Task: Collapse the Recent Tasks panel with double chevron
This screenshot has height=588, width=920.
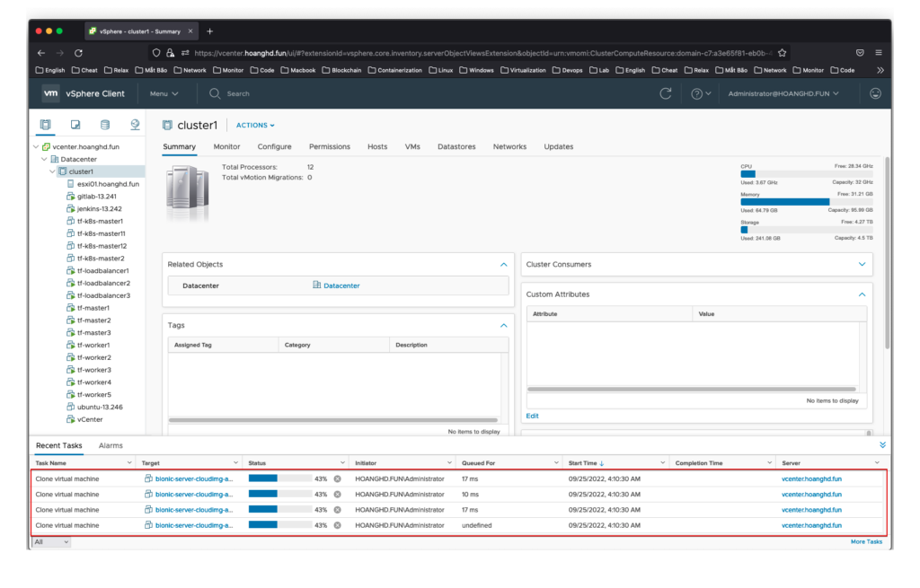Action: pyautogui.click(x=882, y=445)
